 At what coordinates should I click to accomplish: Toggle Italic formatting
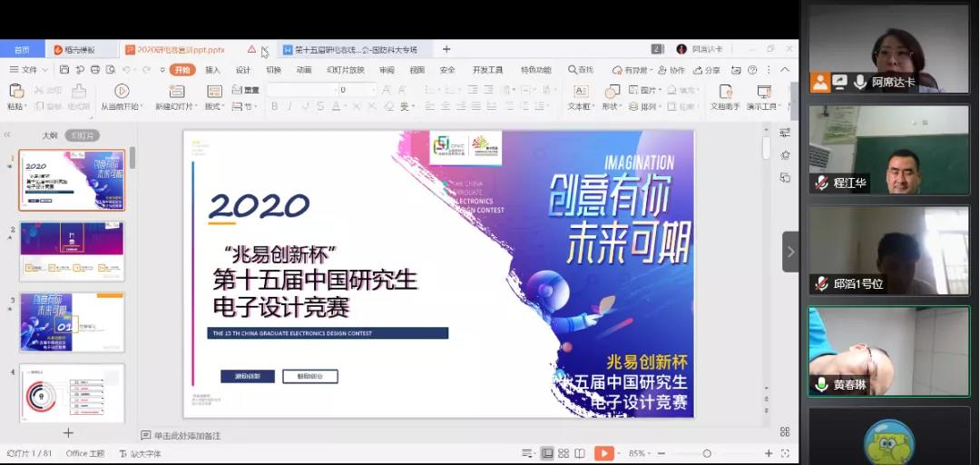point(289,107)
